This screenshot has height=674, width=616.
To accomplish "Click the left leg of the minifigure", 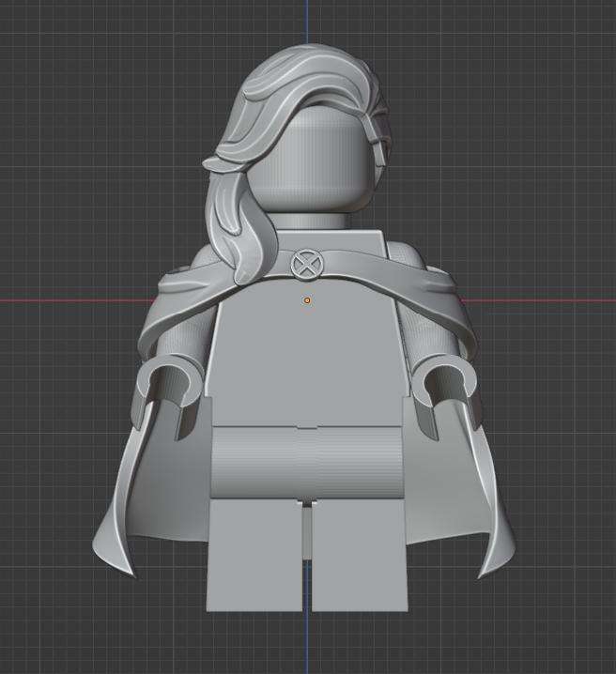I will point(254,554).
